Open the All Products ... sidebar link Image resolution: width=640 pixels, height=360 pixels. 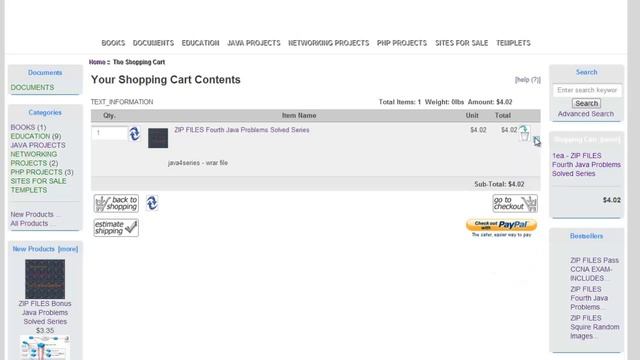click(32, 223)
